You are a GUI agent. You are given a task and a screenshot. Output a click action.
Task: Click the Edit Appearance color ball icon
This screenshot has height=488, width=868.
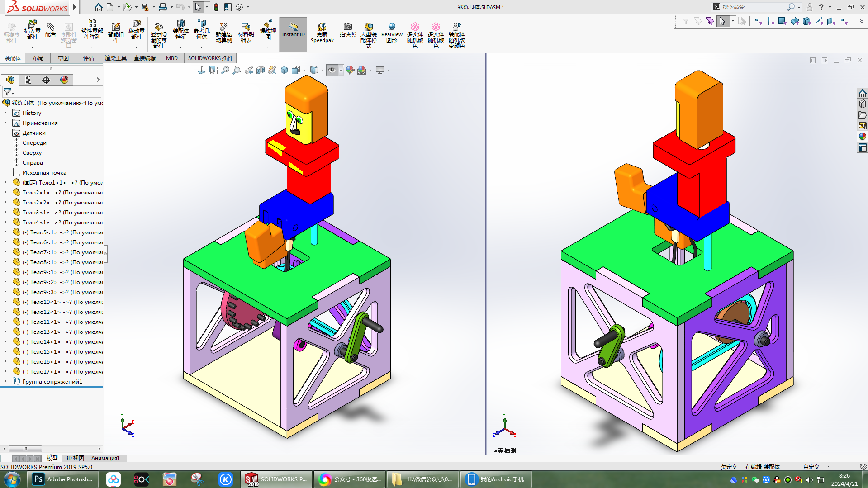(x=350, y=70)
